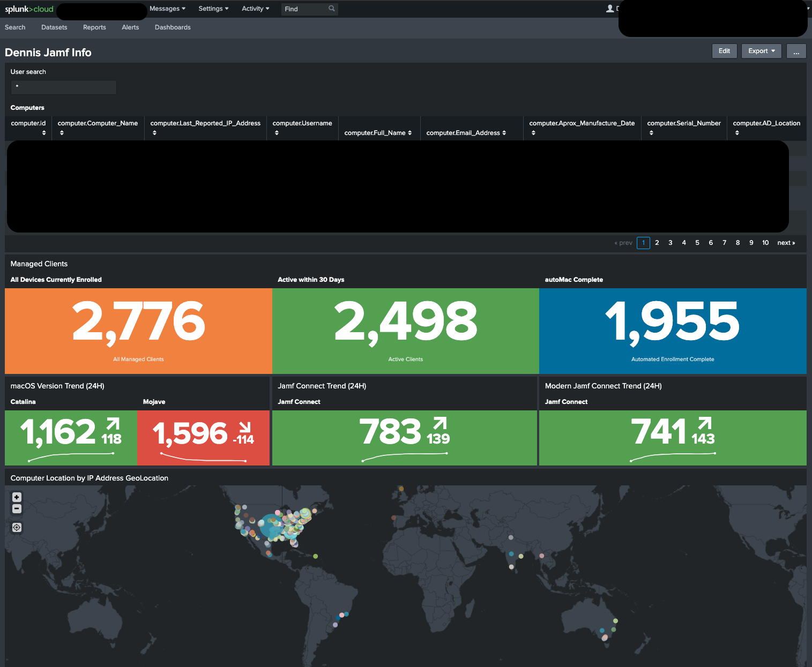The image size is (812, 667).
Task: Go to the next page of results
Action: click(786, 243)
